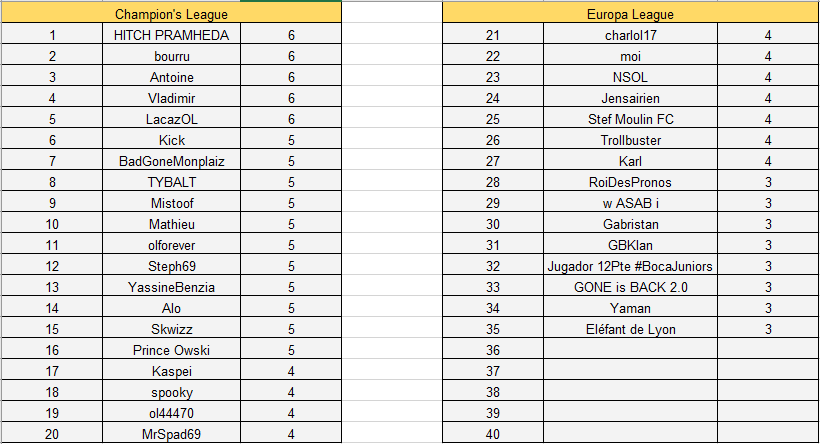Click the Eléfant de Lyon cell
The height and width of the screenshot is (444, 820).
pyautogui.click(x=631, y=329)
